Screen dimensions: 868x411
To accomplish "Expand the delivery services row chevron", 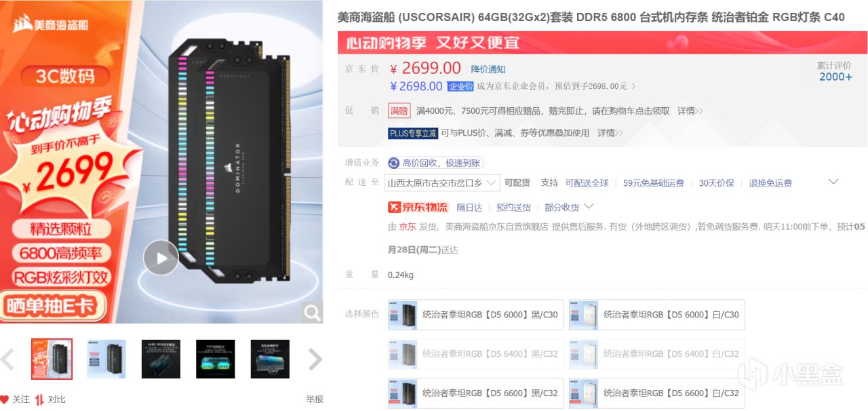I will coord(834,182).
